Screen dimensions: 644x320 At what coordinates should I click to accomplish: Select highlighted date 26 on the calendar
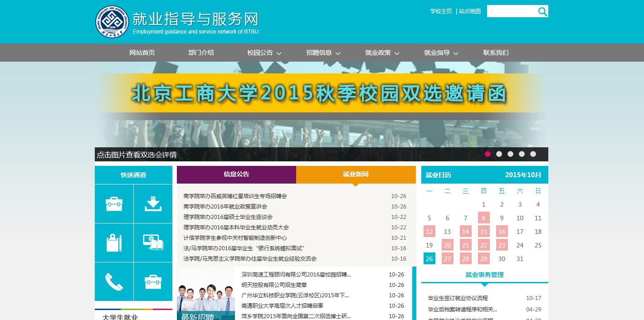tap(429, 258)
